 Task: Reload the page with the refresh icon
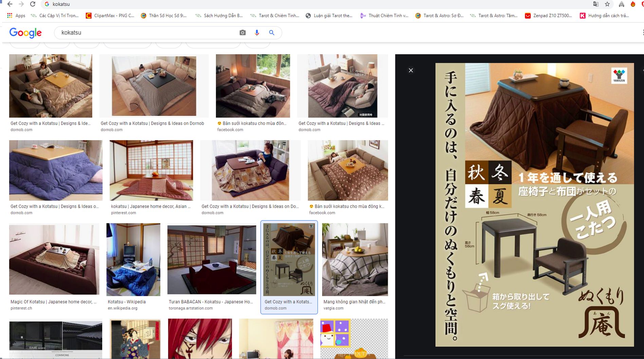(x=33, y=4)
